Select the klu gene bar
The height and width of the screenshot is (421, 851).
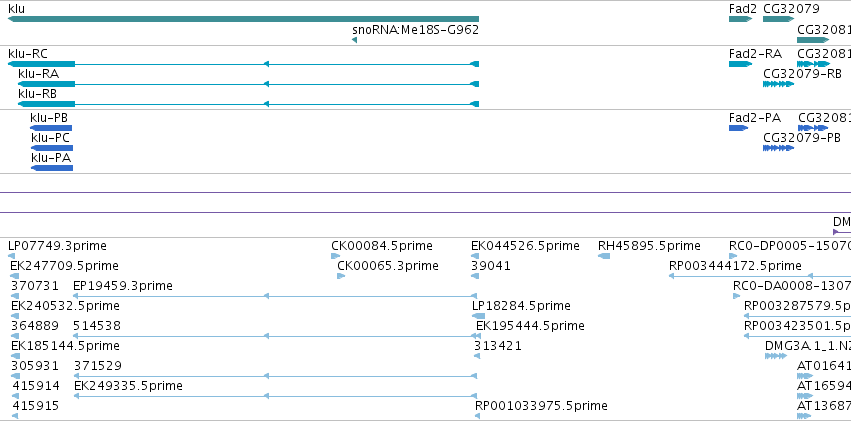point(243,19)
